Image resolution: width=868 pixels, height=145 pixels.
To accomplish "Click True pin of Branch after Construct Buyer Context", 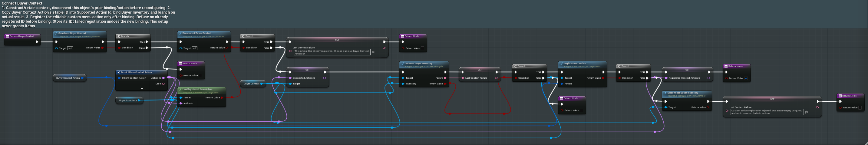I will (x=147, y=42).
